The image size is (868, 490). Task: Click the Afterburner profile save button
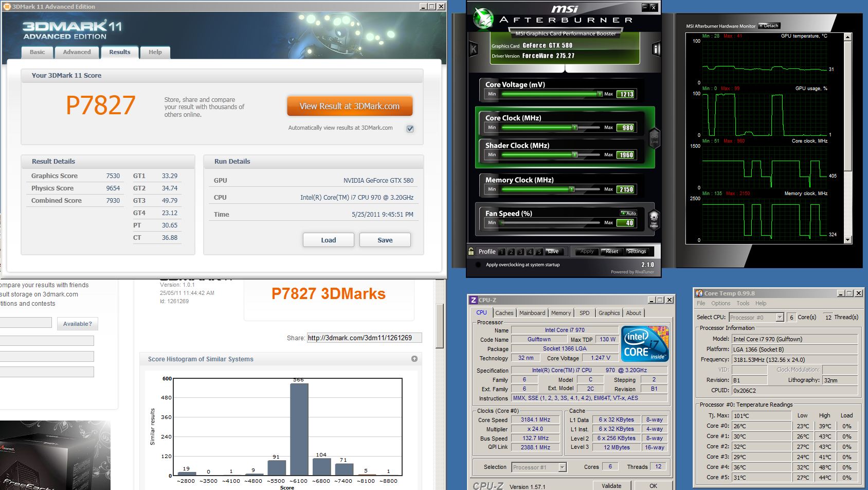tap(553, 251)
